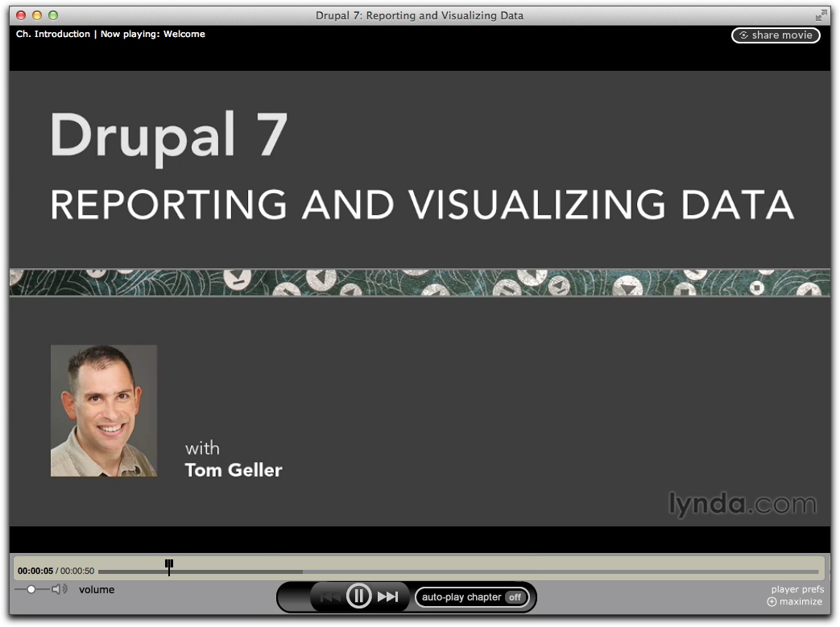Viewport: 840px width, 627px height.
Task: Click the speaker volume icon
Action: 60,589
